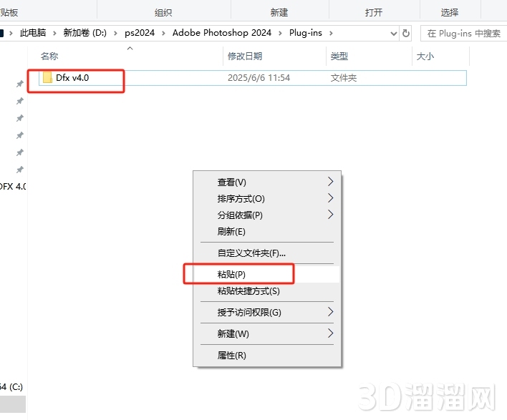Select ps2024 in the breadcrumb path
507x420 pixels.
pyautogui.click(x=140, y=33)
